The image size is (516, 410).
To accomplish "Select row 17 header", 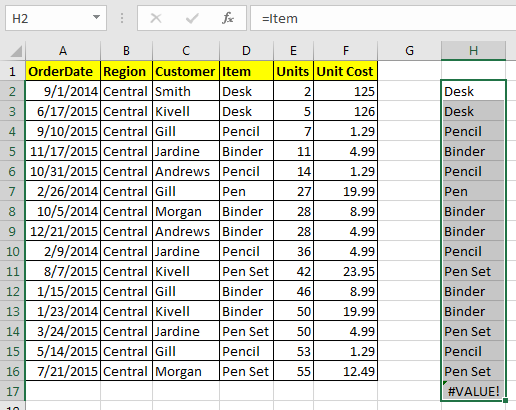I will click(x=12, y=391).
